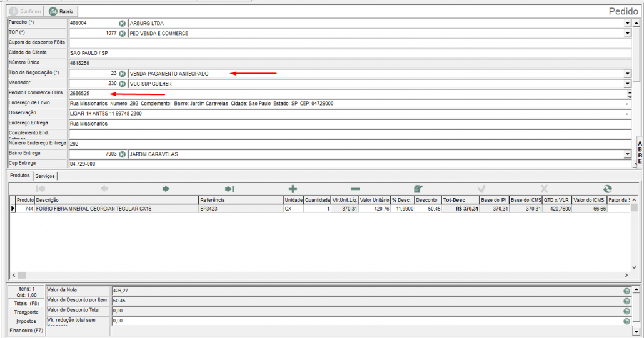Select the Transporte section tab

(26, 312)
